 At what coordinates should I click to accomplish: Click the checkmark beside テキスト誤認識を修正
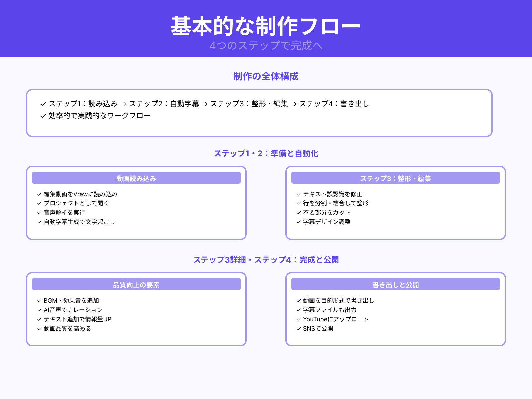[298, 194]
